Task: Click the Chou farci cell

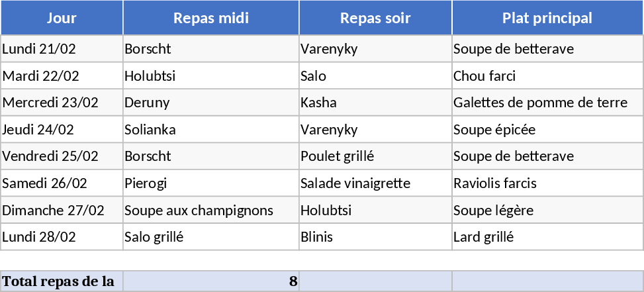Action: coord(547,76)
